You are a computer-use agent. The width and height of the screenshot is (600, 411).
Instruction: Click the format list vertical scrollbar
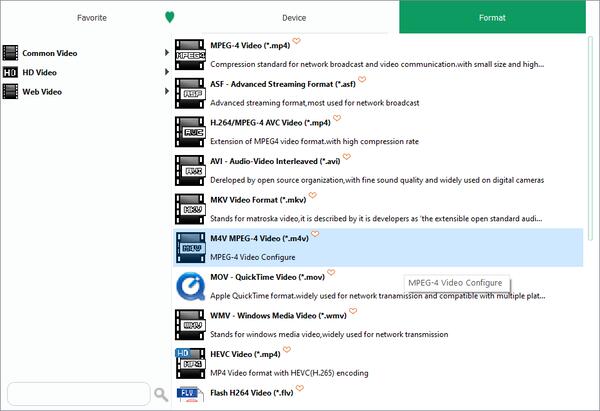coord(590,140)
